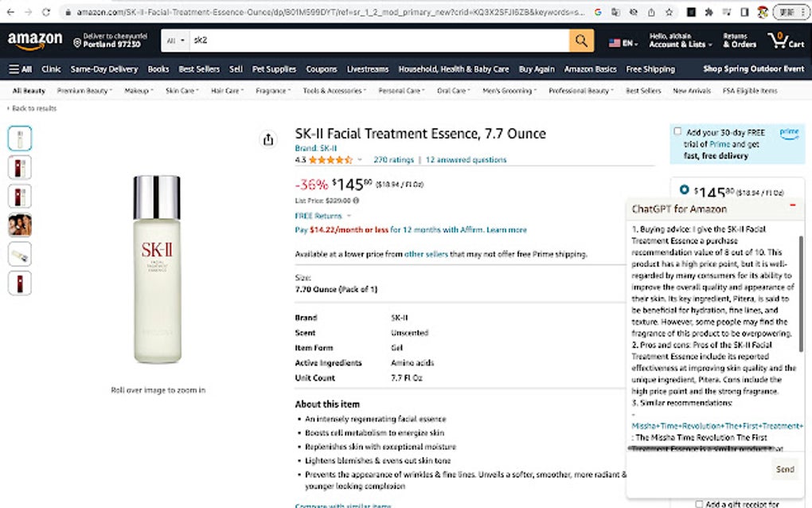Open the 270 ratings link
This screenshot has width=812, height=508.
(x=393, y=160)
